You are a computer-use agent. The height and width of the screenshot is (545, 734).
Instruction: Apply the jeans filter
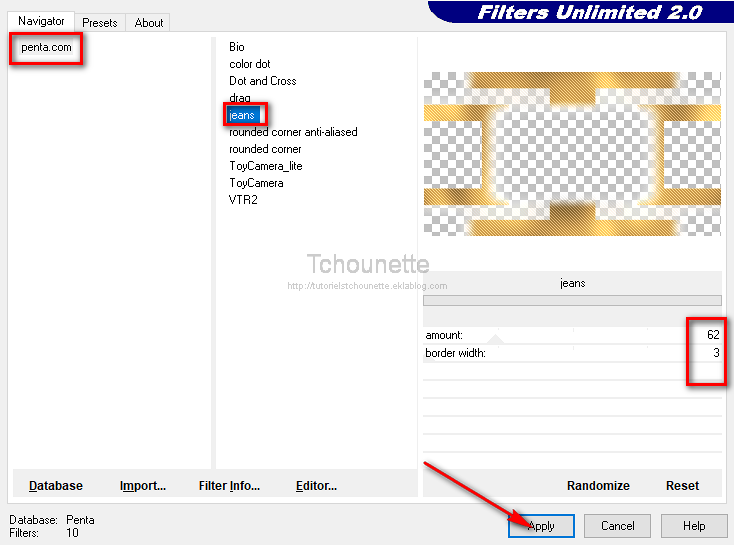(x=540, y=526)
